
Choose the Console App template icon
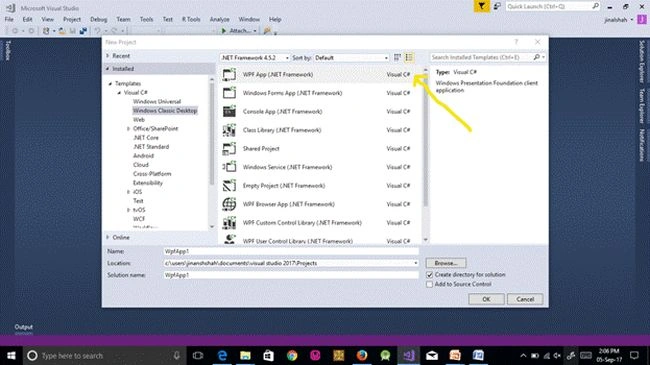click(x=229, y=112)
